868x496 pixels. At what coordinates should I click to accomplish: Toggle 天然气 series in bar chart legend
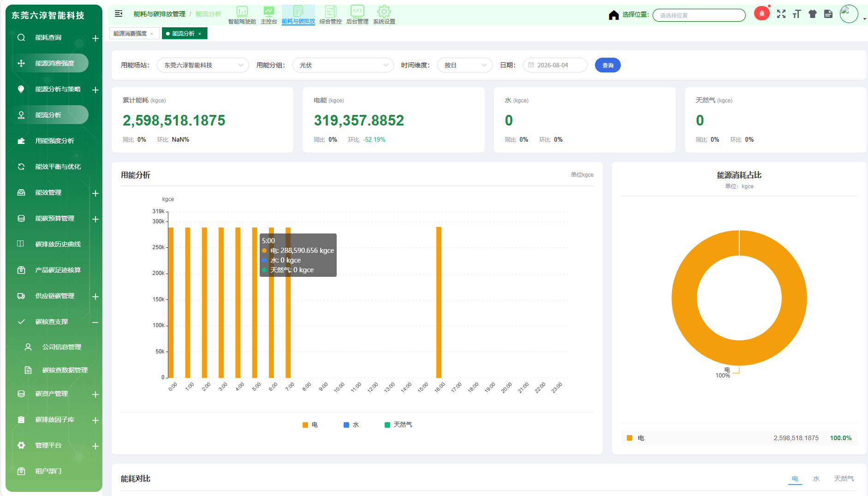click(398, 425)
